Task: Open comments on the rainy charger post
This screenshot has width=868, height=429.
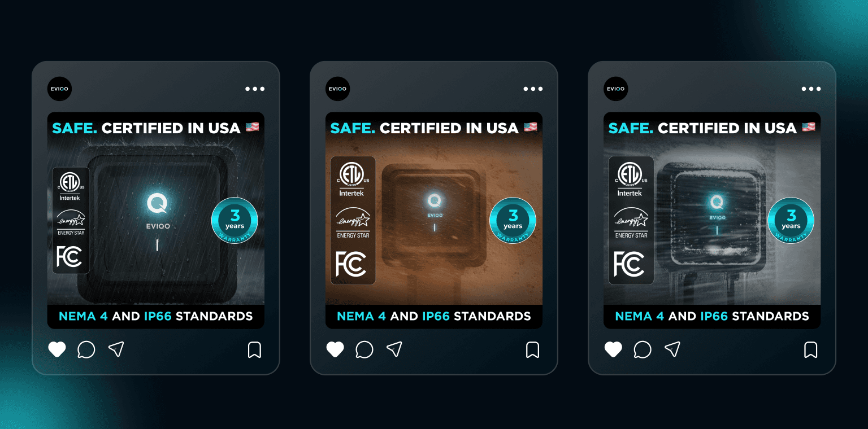Action: [86, 349]
